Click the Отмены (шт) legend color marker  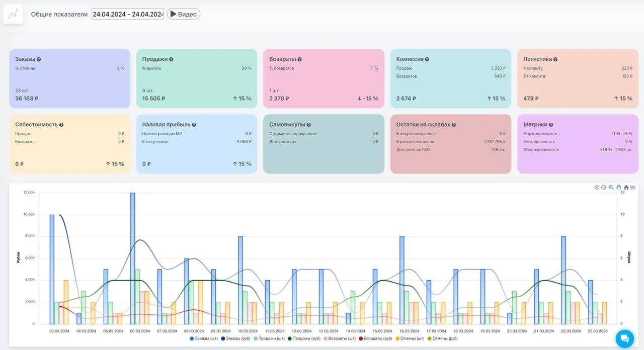[397, 338]
